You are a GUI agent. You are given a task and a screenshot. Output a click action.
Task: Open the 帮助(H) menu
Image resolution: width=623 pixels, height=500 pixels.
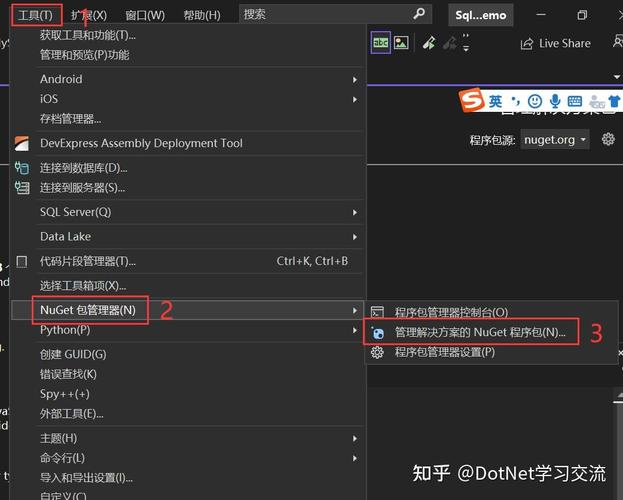pyautogui.click(x=202, y=15)
